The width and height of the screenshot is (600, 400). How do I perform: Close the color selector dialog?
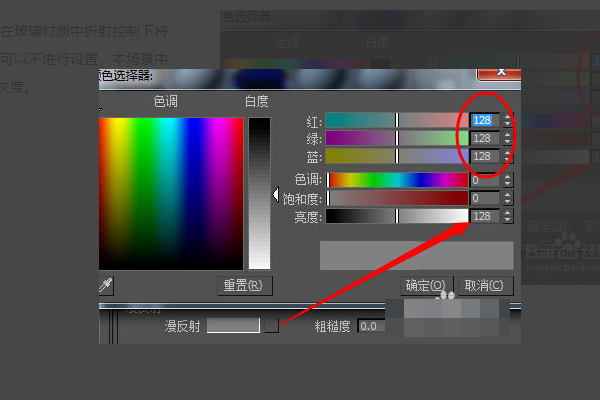(x=499, y=74)
